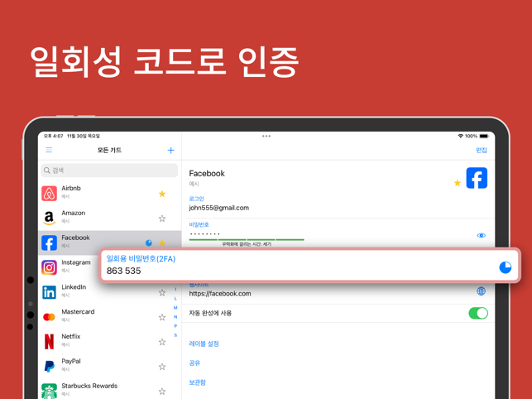Toggle favorite star in Facebook detail header
The image size is (532, 399).
point(457,183)
